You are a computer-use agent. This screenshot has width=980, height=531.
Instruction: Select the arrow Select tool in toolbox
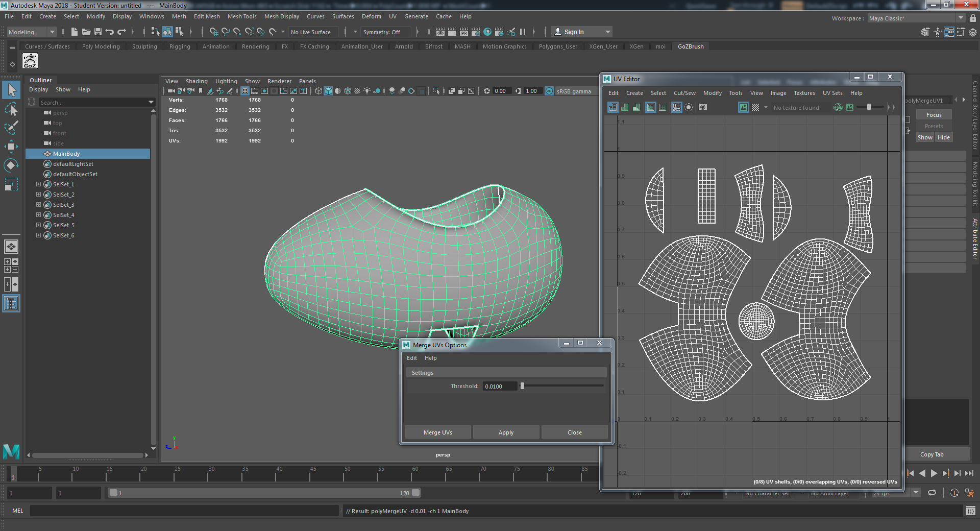11,90
